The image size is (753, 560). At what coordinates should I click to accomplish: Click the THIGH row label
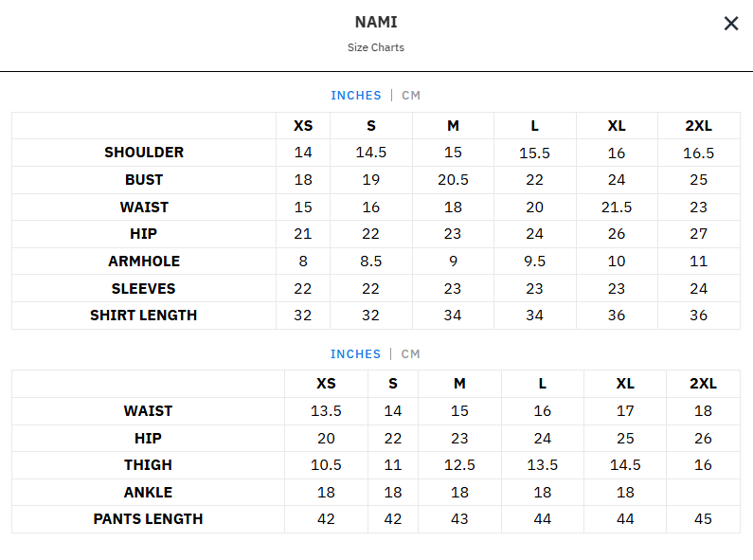[x=148, y=465]
